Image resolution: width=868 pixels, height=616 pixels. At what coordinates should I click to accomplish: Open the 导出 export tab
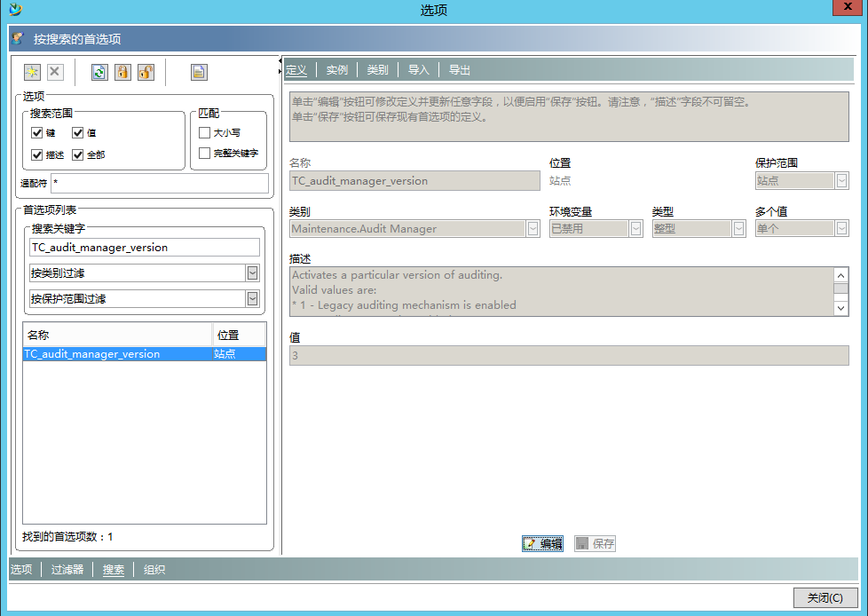[x=459, y=70]
